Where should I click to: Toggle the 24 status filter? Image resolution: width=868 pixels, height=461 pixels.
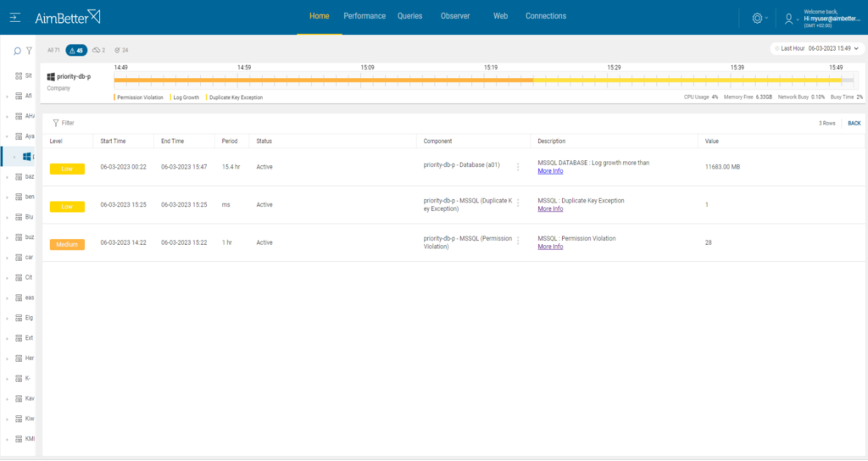(121, 50)
